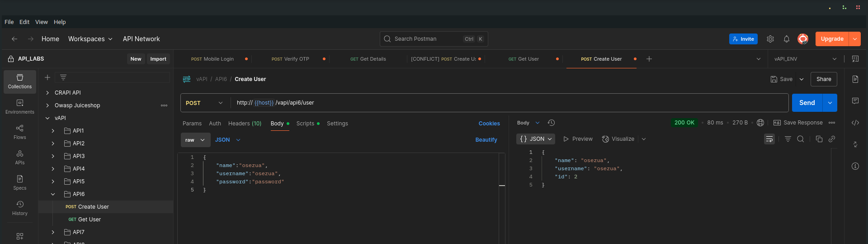The width and height of the screenshot is (868, 244).
Task: Open the JSON body language dropdown
Action: pyautogui.click(x=227, y=140)
